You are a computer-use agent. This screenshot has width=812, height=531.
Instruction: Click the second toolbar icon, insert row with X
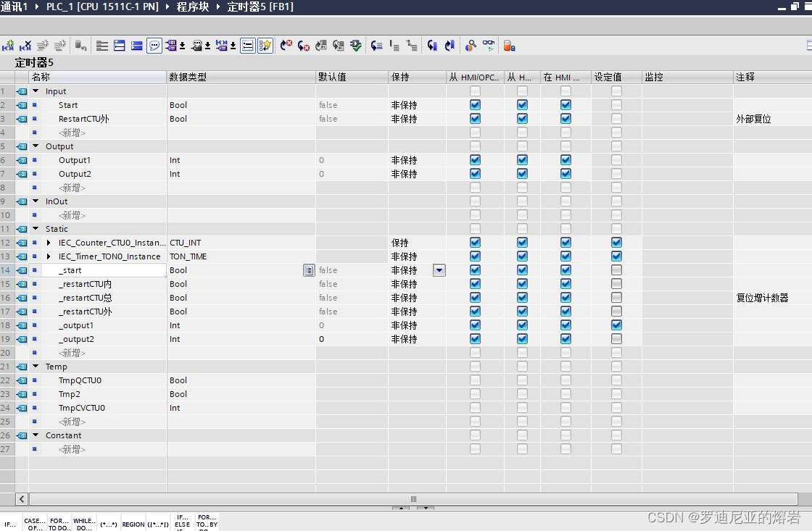(x=25, y=46)
